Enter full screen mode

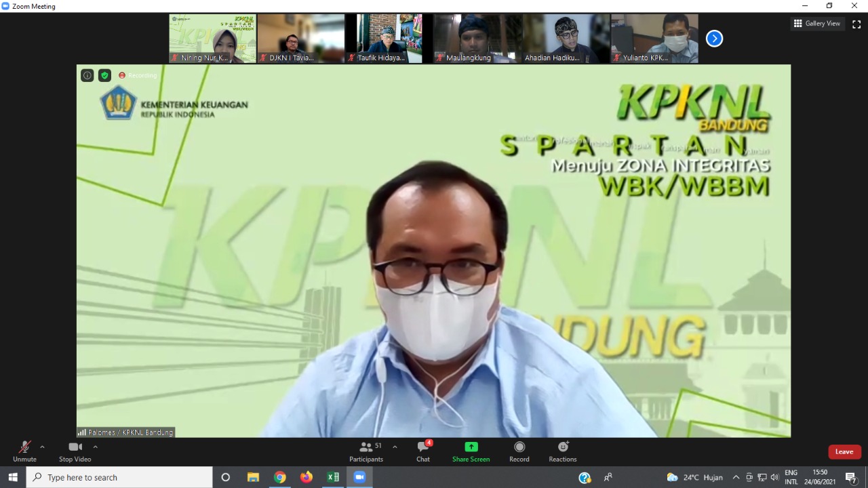(856, 24)
